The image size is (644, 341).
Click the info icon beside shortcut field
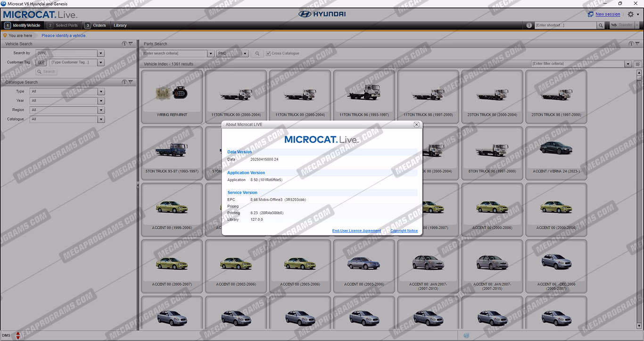(x=529, y=25)
